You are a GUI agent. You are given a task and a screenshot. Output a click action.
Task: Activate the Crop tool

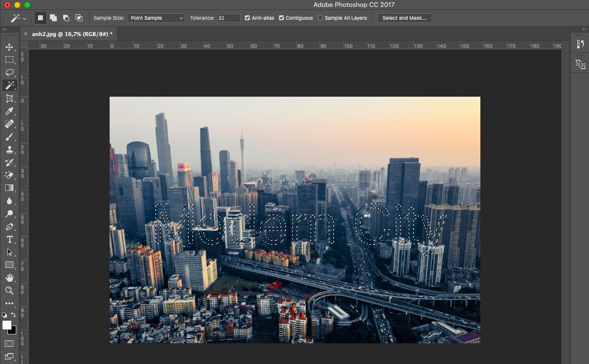10,98
